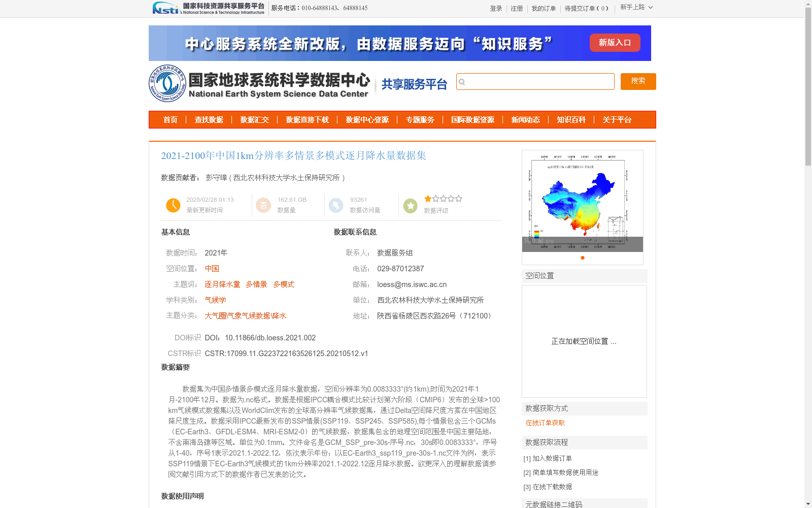Screen dimensions: 812x508
Task: Click the 注册 register link
Action: click(x=517, y=9)
